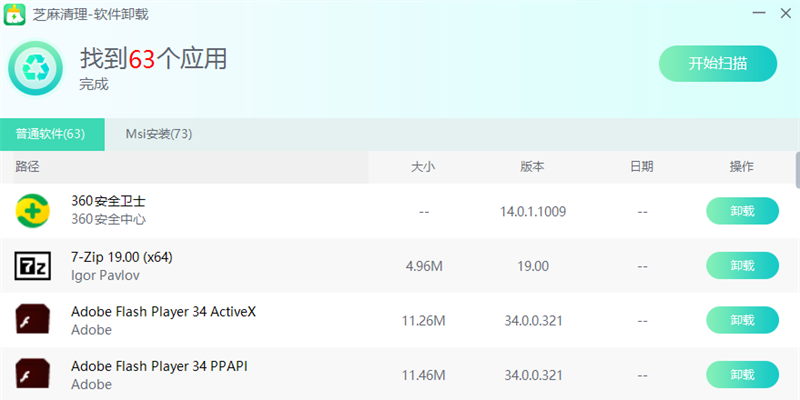Click 卸载 for Adobe Flash Player PPAPI
The image size is (800, 400).
coord(742,374)
